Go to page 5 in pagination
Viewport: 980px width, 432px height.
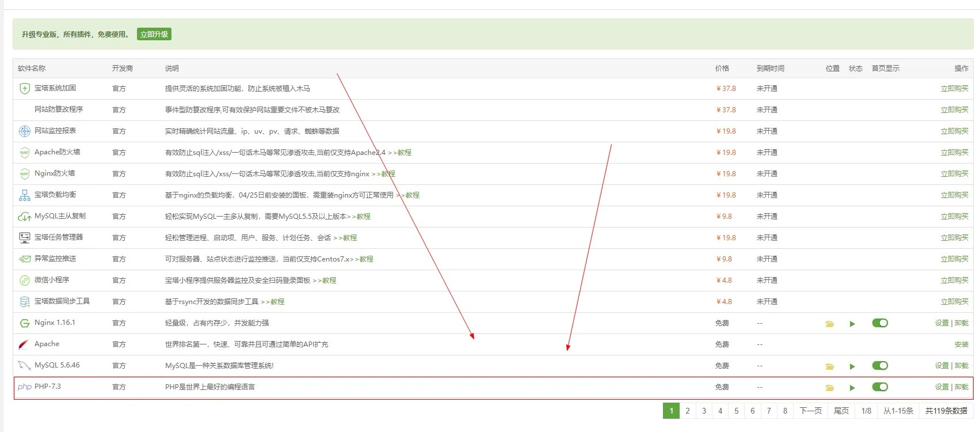tap(736, 411)
